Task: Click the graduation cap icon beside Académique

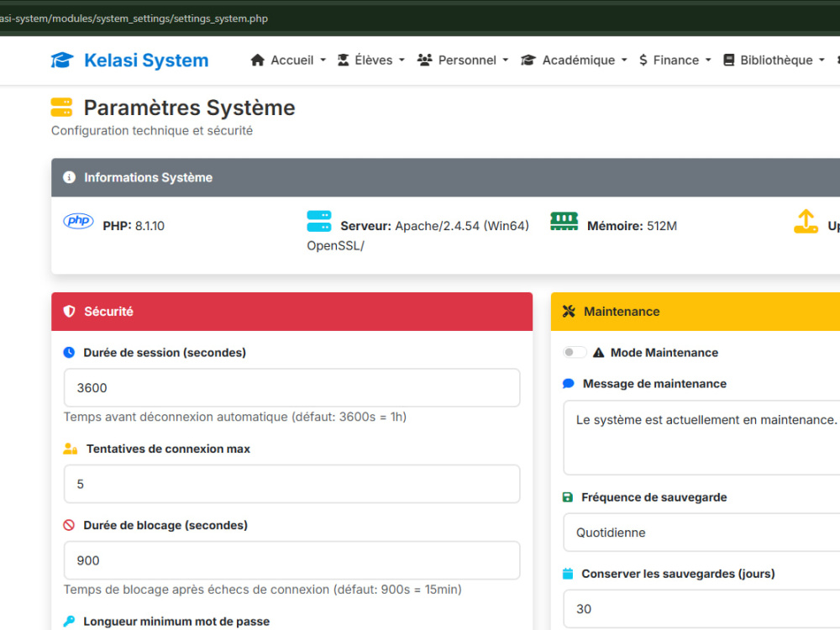Action: 528,60
